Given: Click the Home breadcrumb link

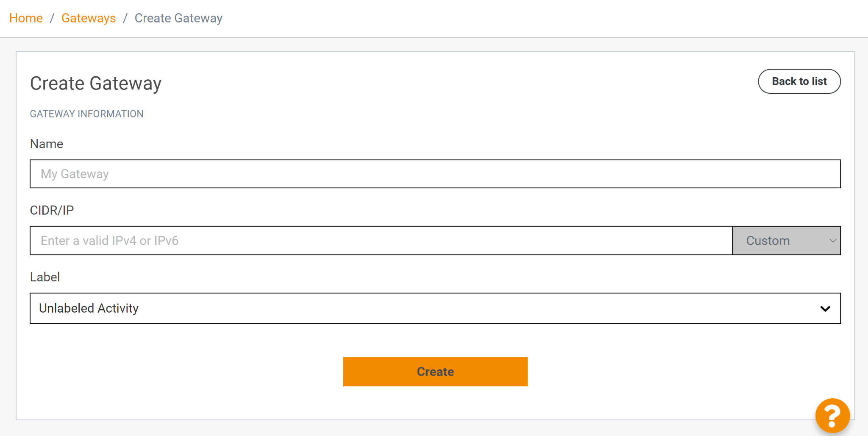Looking at the screenshot, I should 26,18.
